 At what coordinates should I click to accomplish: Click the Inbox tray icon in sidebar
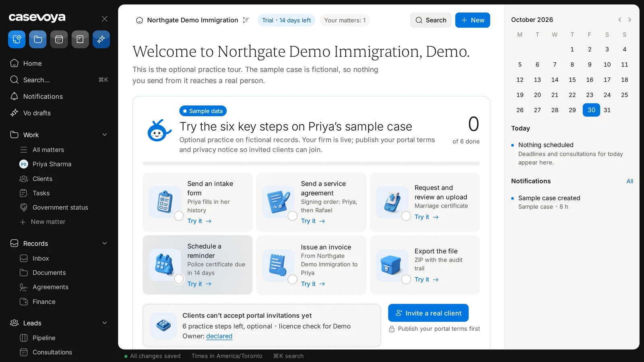[24, 258]
